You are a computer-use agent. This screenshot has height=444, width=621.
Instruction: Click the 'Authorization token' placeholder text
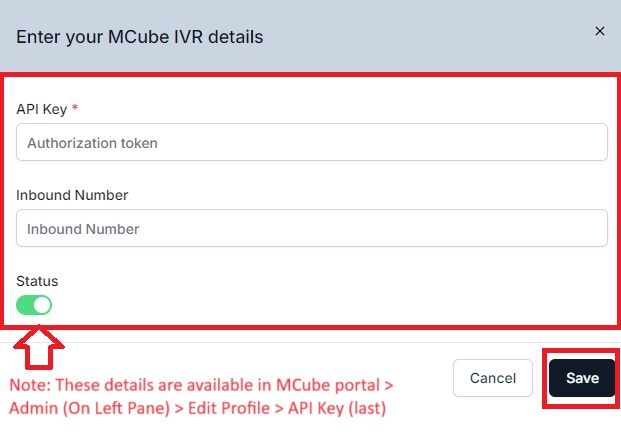[x=92, y=143]
